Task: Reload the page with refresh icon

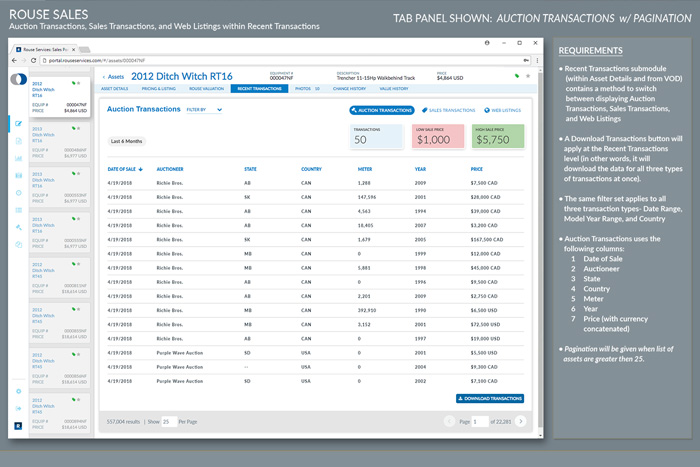Action: pyautogui.click(x=33, y=60)
